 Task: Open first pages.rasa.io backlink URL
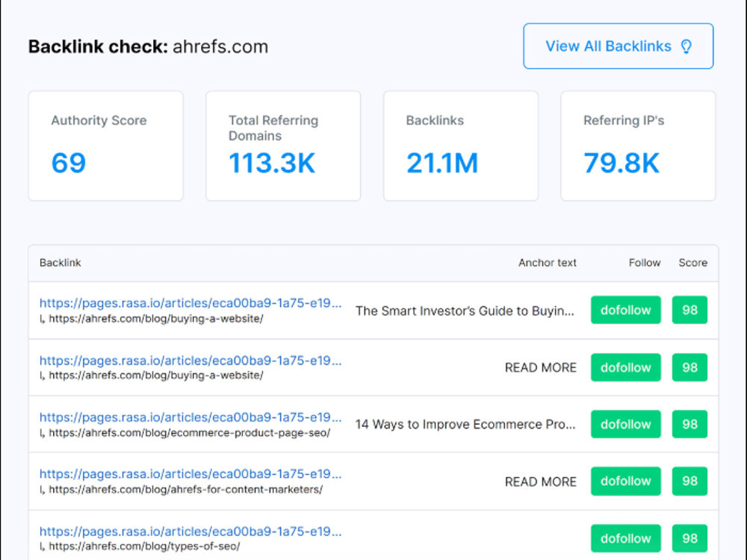click(190, 303)
